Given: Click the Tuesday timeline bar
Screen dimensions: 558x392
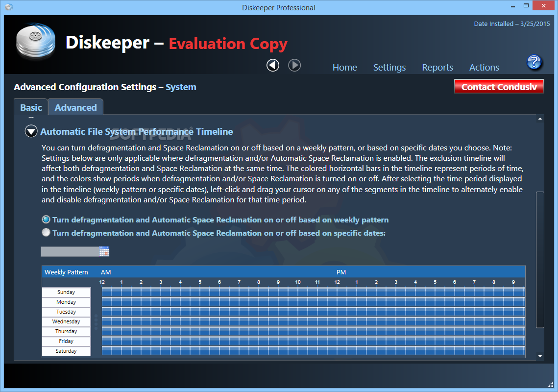Looking at the screenshot, I should coord(313,312).
